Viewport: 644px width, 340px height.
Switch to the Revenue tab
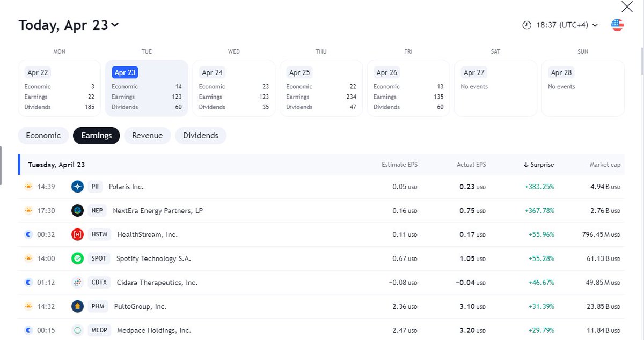[x=148, y=136]
